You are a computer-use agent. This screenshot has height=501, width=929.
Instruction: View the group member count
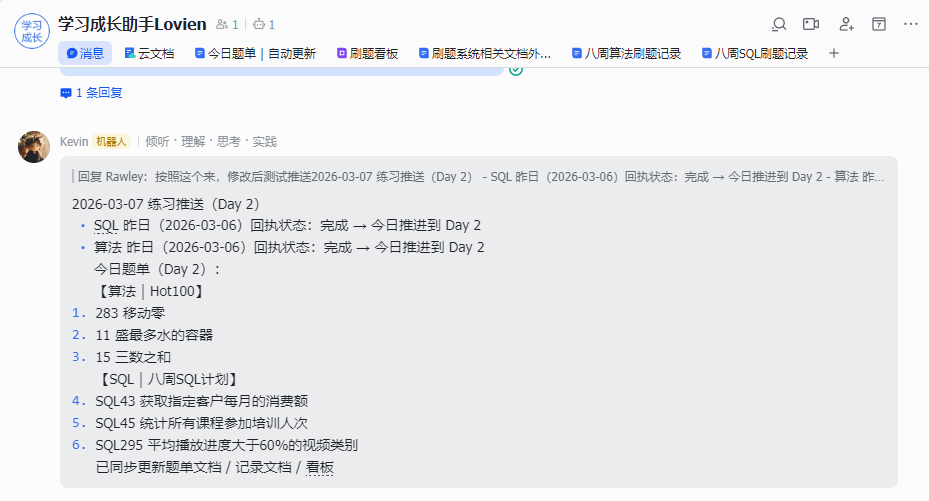[227, 25]
